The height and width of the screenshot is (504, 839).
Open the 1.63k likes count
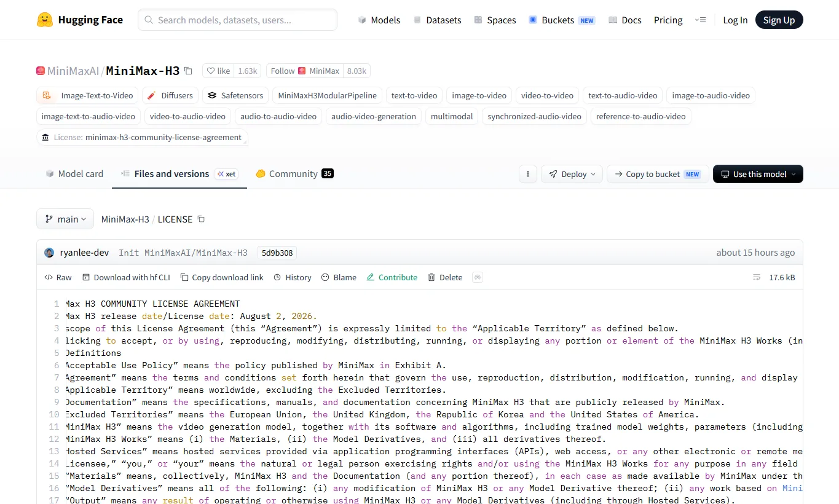pos(248,71)
